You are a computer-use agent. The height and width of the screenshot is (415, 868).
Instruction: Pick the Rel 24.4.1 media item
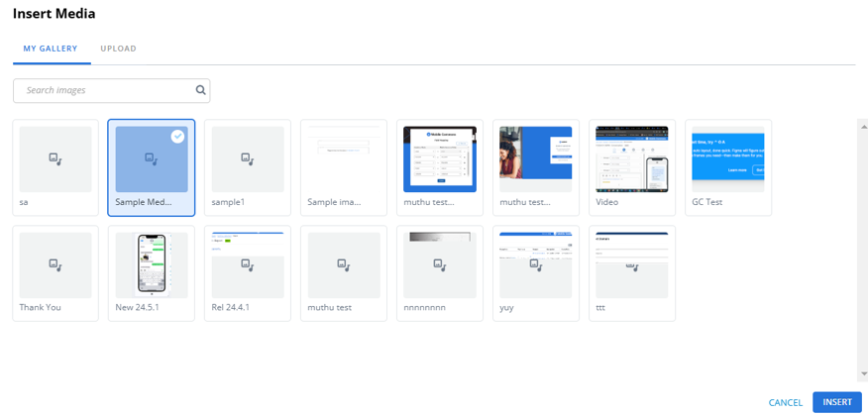pyautogui.click(x=248, y=264)
